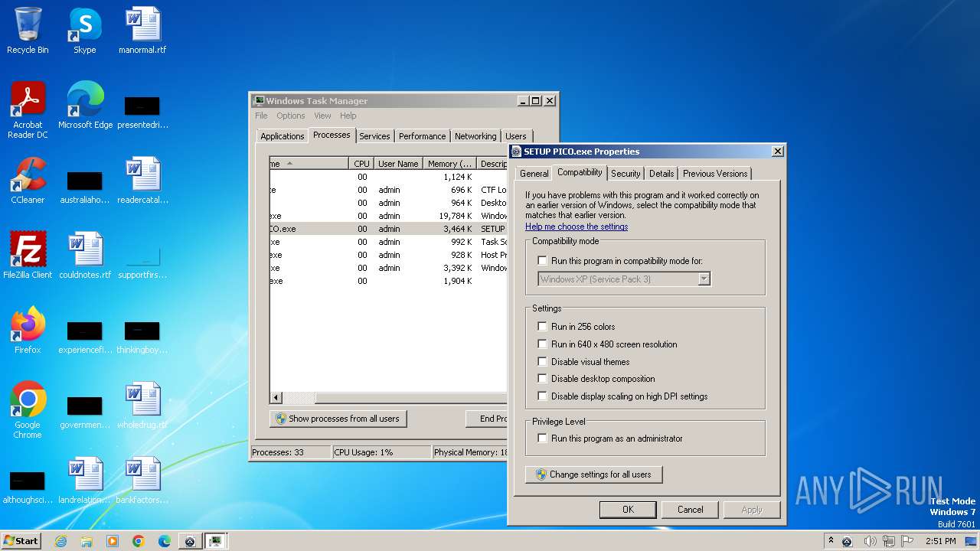Image resolution: width=980 pixels, height=551 pixels.
Task: Click End Process button in Task Manager
Action: click(487, 419)
